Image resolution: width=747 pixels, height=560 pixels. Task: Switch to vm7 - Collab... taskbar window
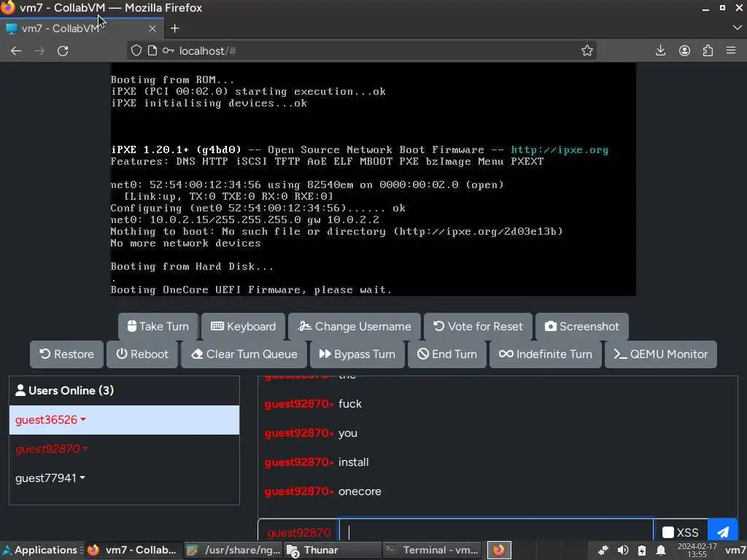[134, 550]
